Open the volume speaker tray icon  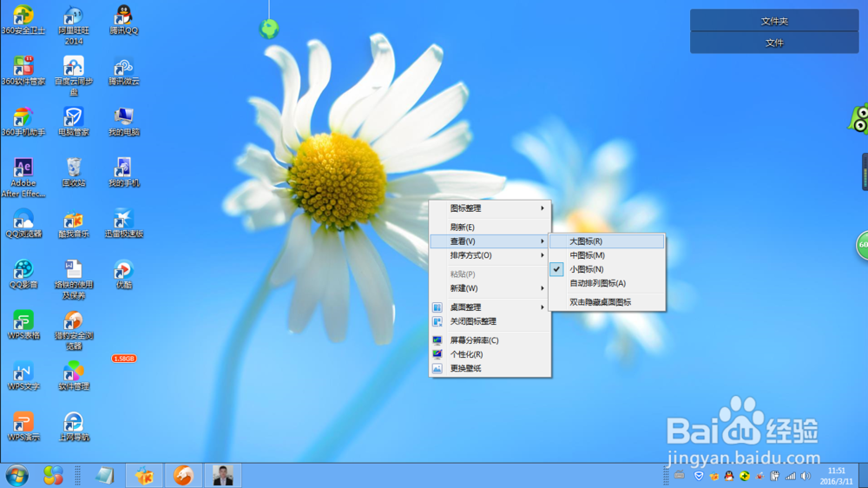(806, 476)
